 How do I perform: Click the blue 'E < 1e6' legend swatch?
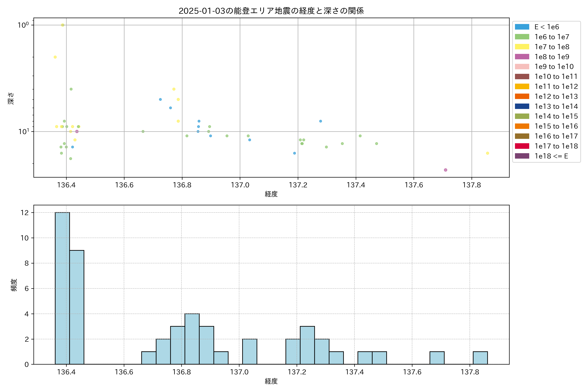522,27
